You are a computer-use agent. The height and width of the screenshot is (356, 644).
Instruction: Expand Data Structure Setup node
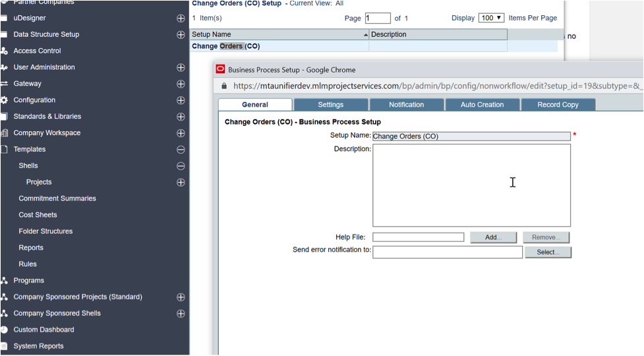click(x=181, y=34)
